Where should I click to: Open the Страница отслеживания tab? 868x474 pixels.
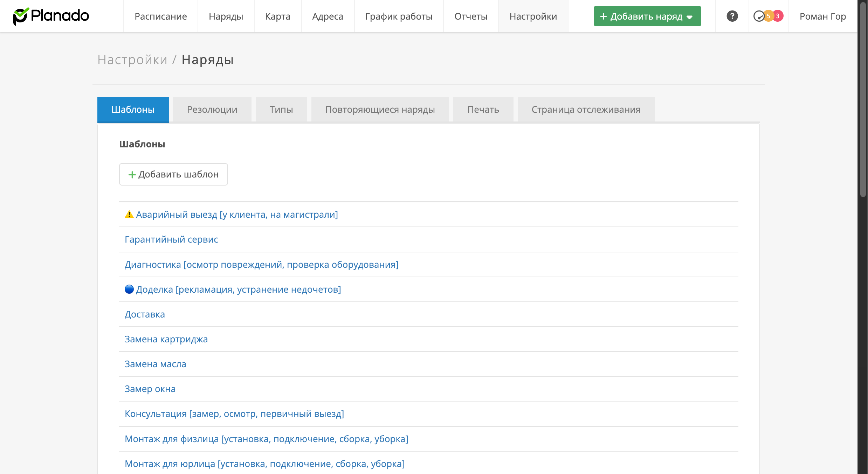(586, 110)
